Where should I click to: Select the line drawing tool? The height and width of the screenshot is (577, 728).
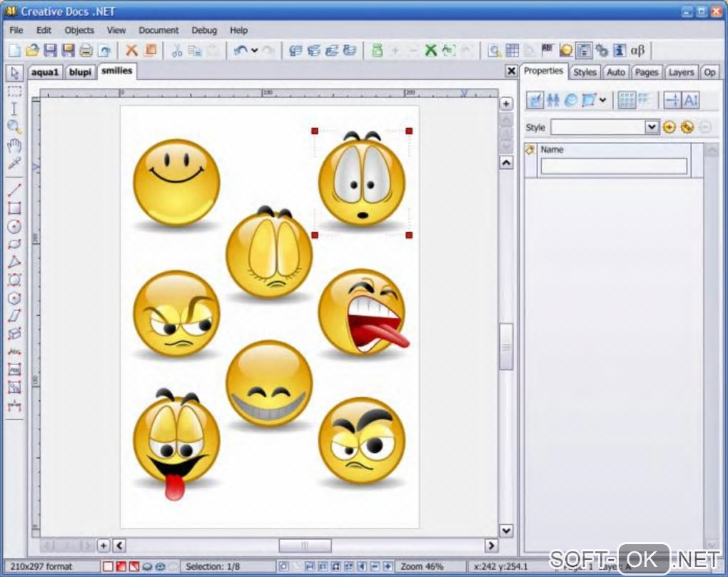pyautogui.click(x=14, y=190)
